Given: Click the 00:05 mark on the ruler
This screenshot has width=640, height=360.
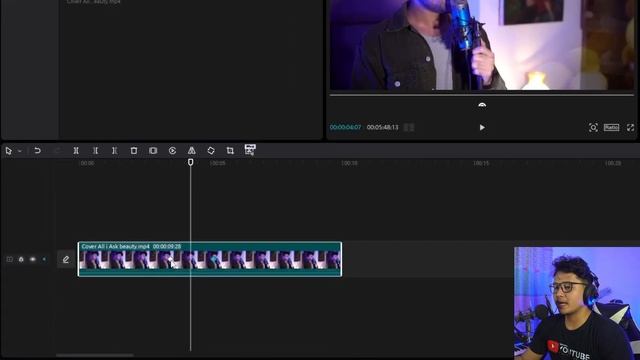Looking at the screenshot, I should coord(218,163).
